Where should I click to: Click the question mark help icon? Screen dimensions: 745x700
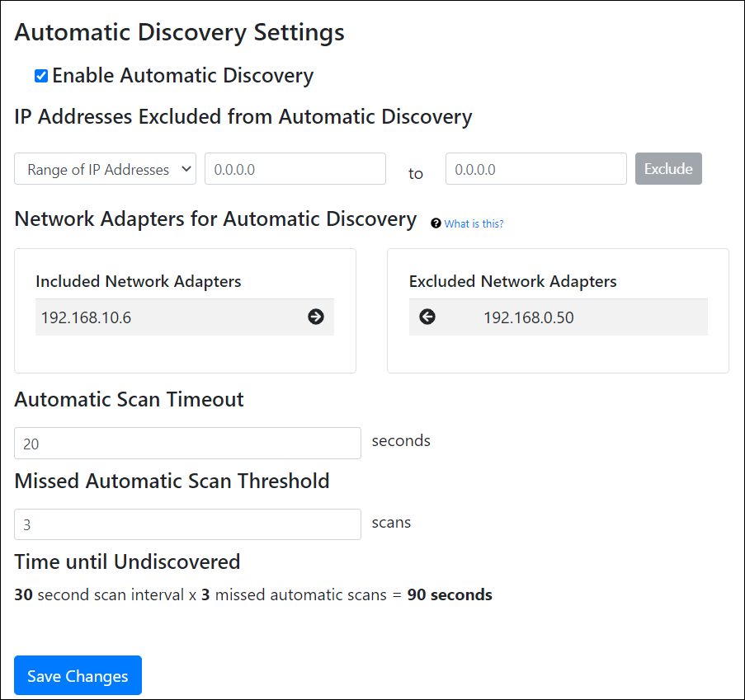(436, 223)
